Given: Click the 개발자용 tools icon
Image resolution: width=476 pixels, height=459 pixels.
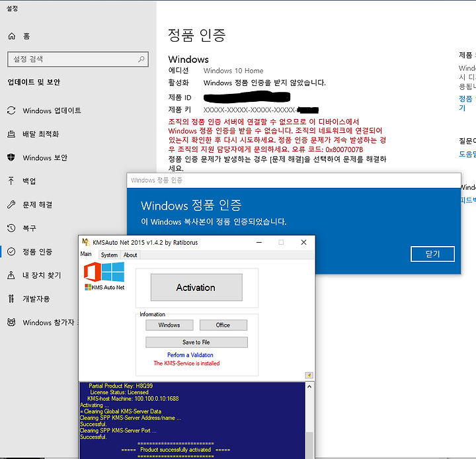Looking at the screenshot, I should (x=11, y=298).
